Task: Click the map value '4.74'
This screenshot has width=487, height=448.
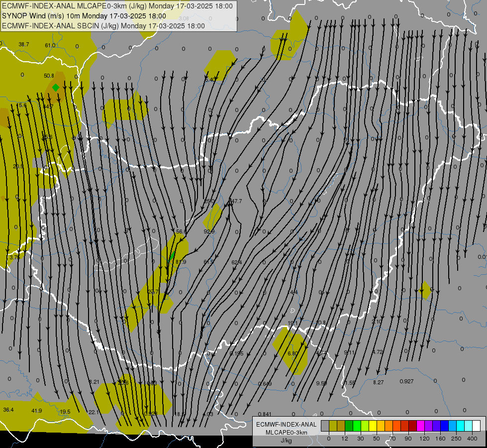Action: [x=321, y=353]
